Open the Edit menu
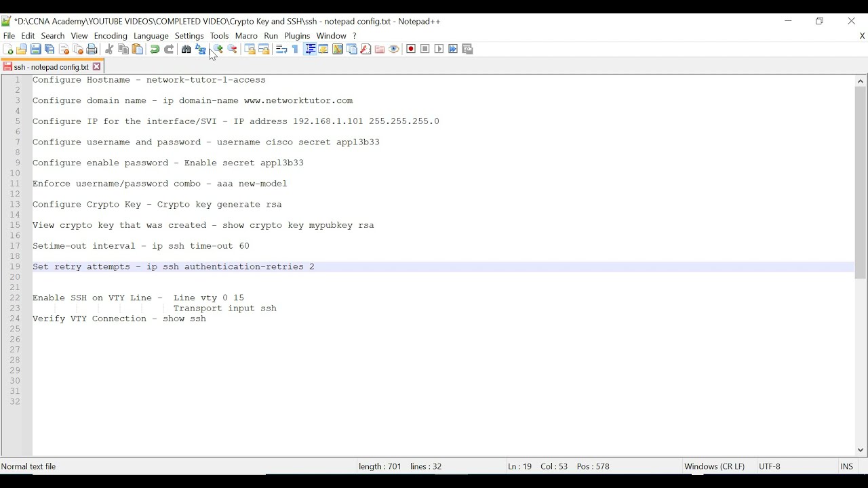Screen dimensions: 868x488 point(28,35)
